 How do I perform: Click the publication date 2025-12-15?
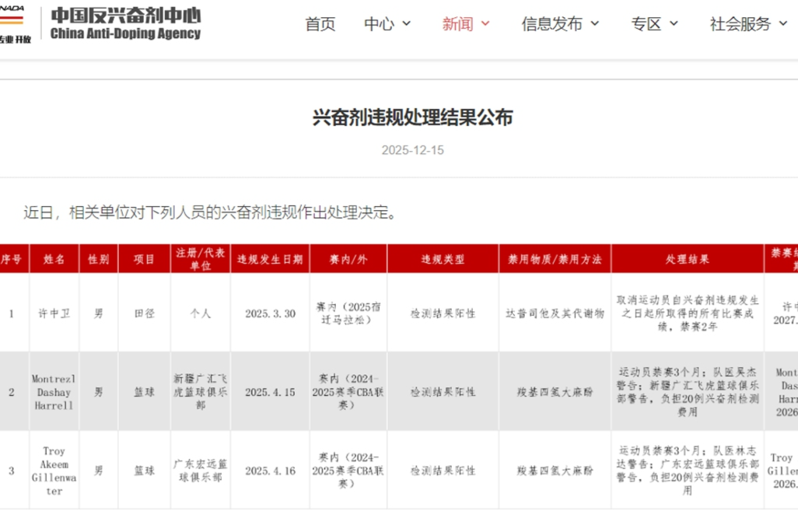[x=414, y=149]
